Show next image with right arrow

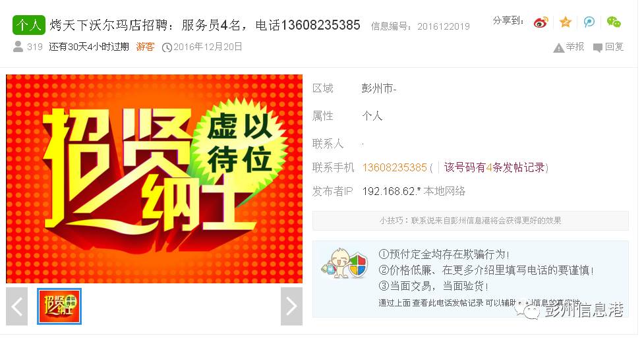point(291,306)
